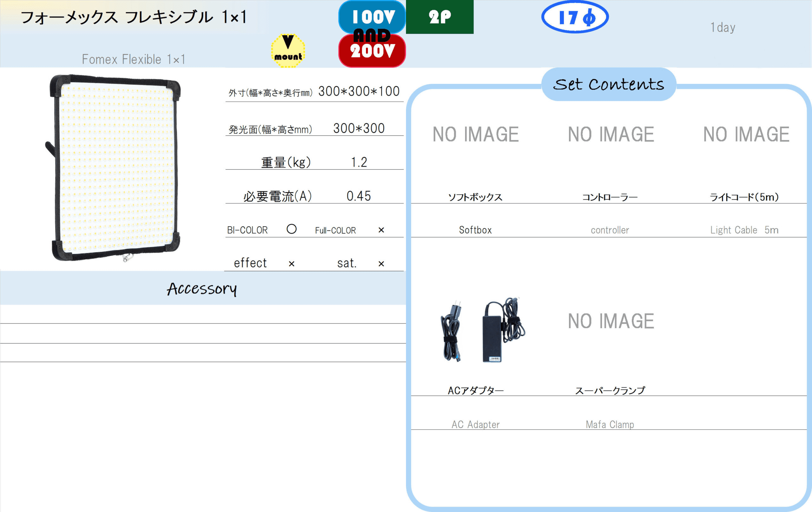Click the ACアダプター label
The height and width of the screenshot is (512, 812).
pyautogui.click(x=475, y=390)
